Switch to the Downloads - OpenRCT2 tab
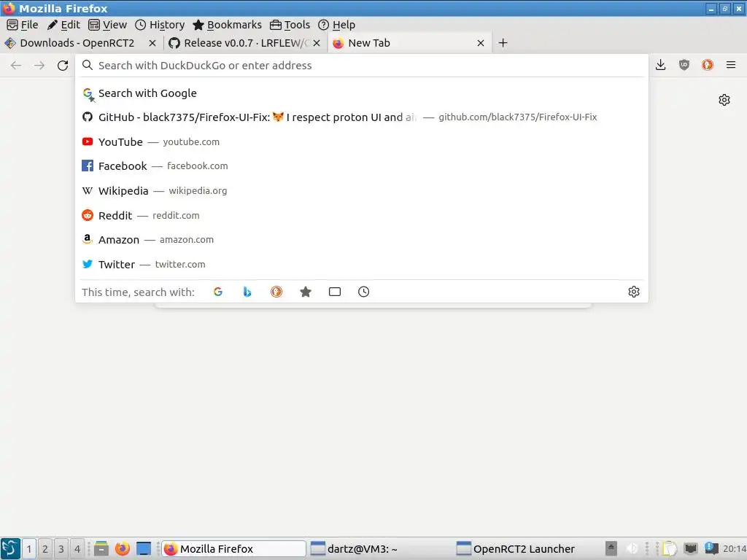Image resolution: width=747 pixels, height=560 pixels. (76, 43)
